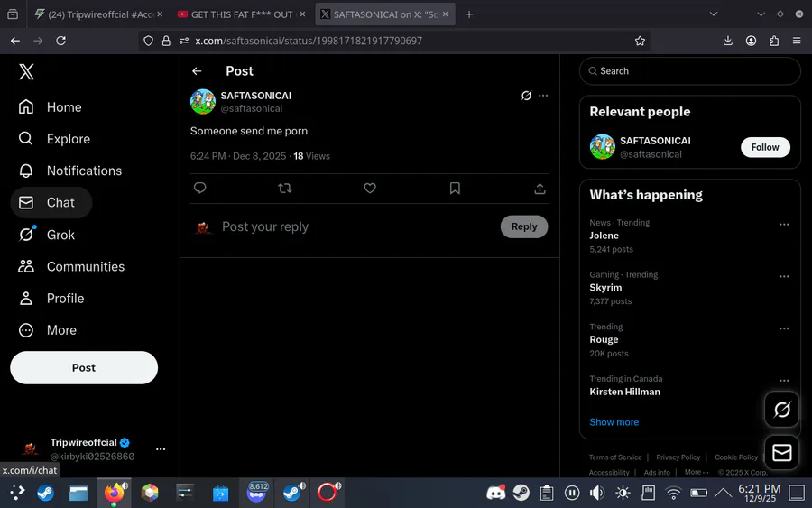Open SAFTASONICAI avatar on the post

(x=202, y=101)
